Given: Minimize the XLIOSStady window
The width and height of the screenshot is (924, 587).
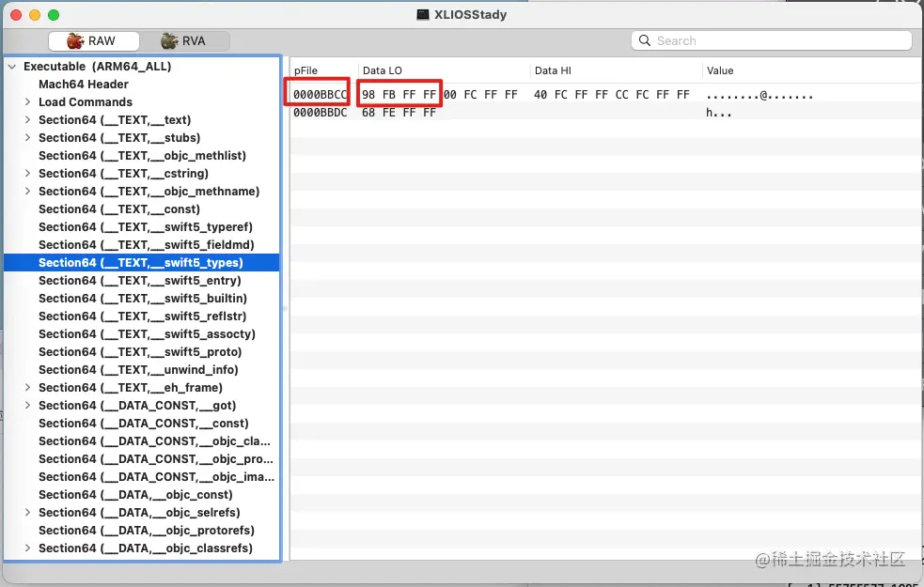Looking at the screenshot, I should (x=35, y=15).
